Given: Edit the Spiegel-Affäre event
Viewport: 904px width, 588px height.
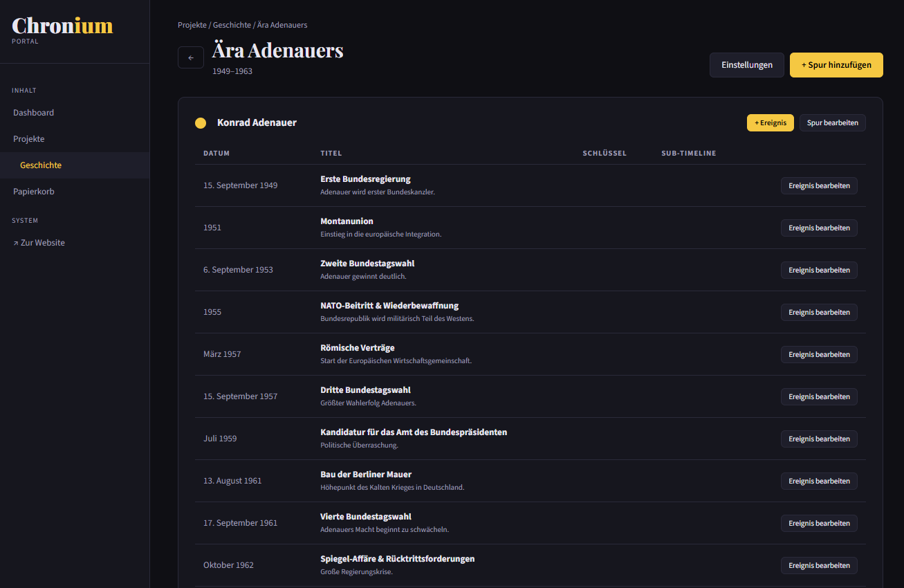Looking at the screenshot, I should tap(819, 566).
